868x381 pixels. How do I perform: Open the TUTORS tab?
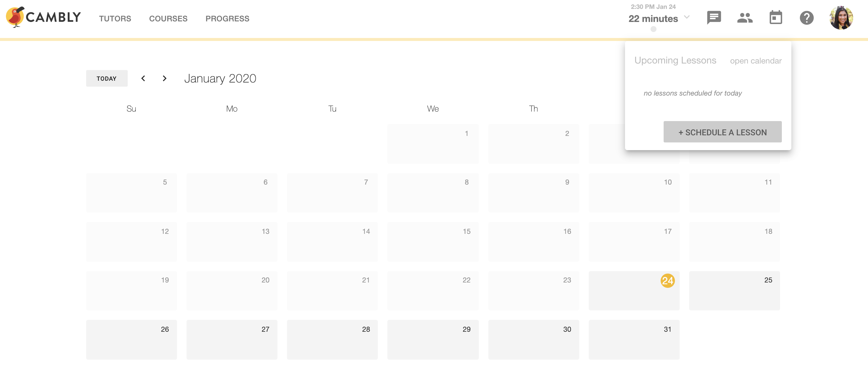click(x=115, y=18)
